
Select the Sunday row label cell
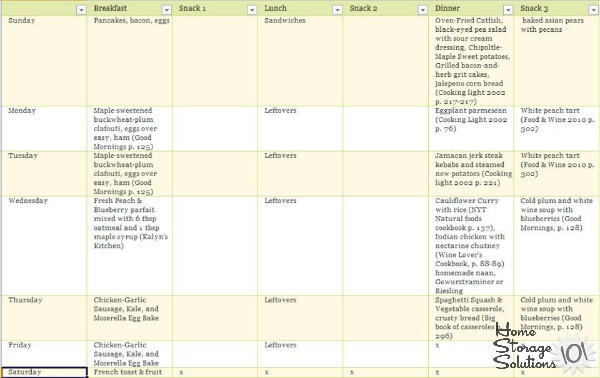click(44, 61)
